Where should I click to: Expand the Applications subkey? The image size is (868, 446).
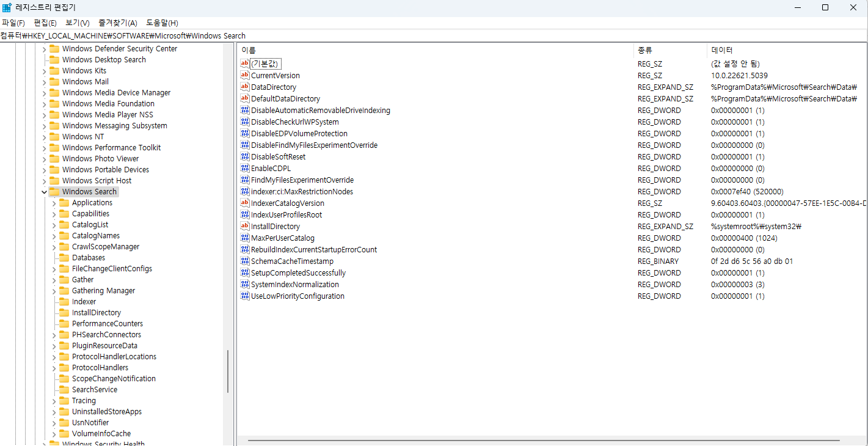[x=54, y=203]
